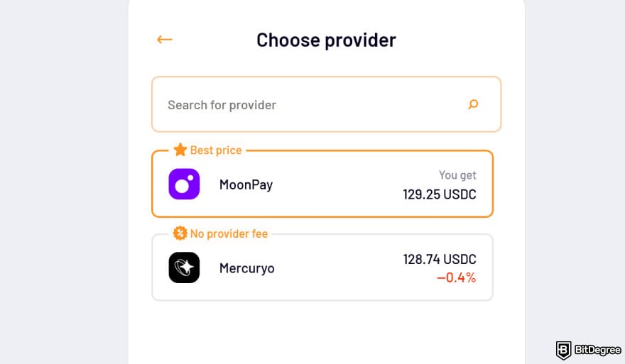
Task: Click the Best price label
Action: (x=216, y=150)
